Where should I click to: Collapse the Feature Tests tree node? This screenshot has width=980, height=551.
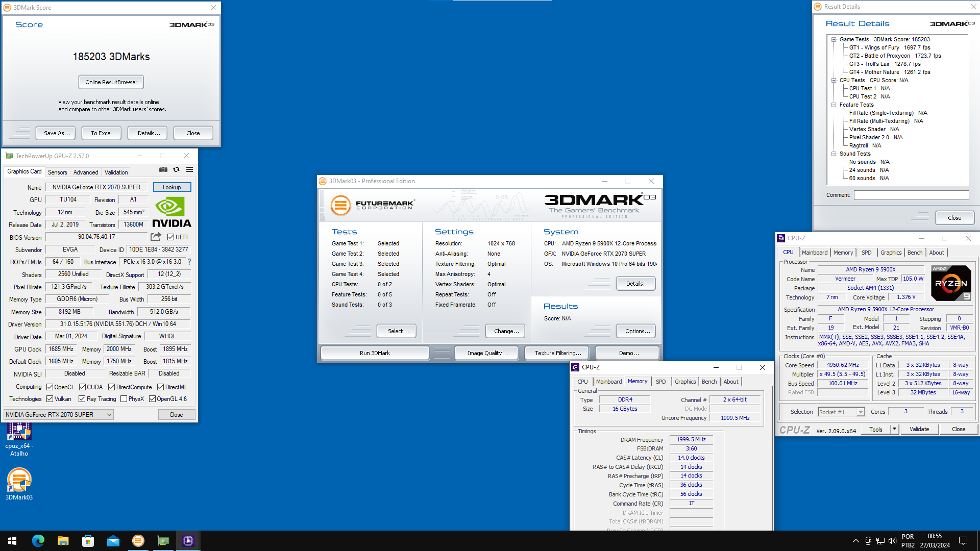tap(834, 105)
